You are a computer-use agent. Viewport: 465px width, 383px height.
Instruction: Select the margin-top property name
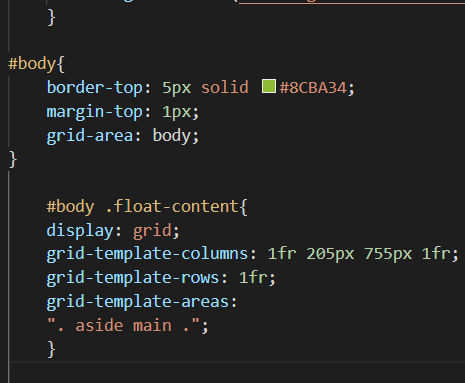94,112
